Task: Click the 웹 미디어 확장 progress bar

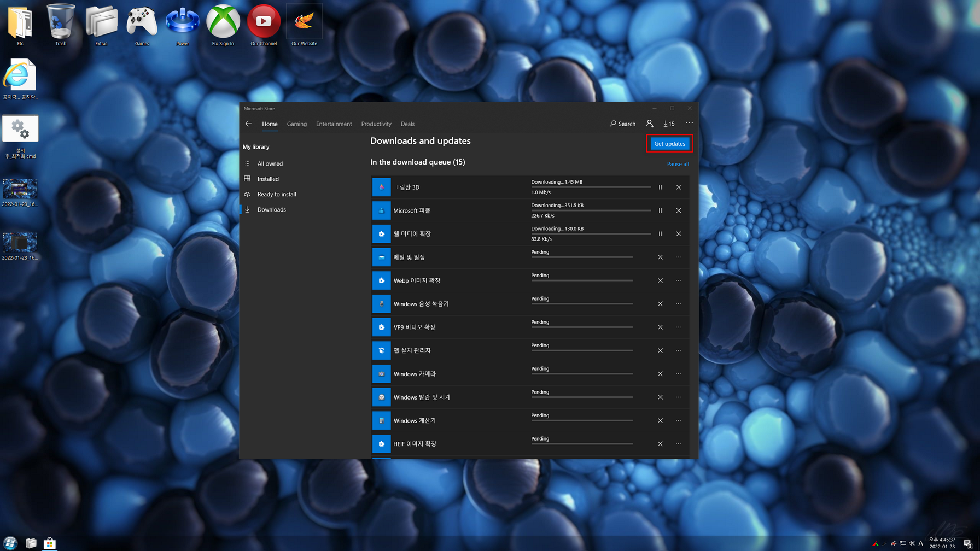Action: tap(591, 234)
